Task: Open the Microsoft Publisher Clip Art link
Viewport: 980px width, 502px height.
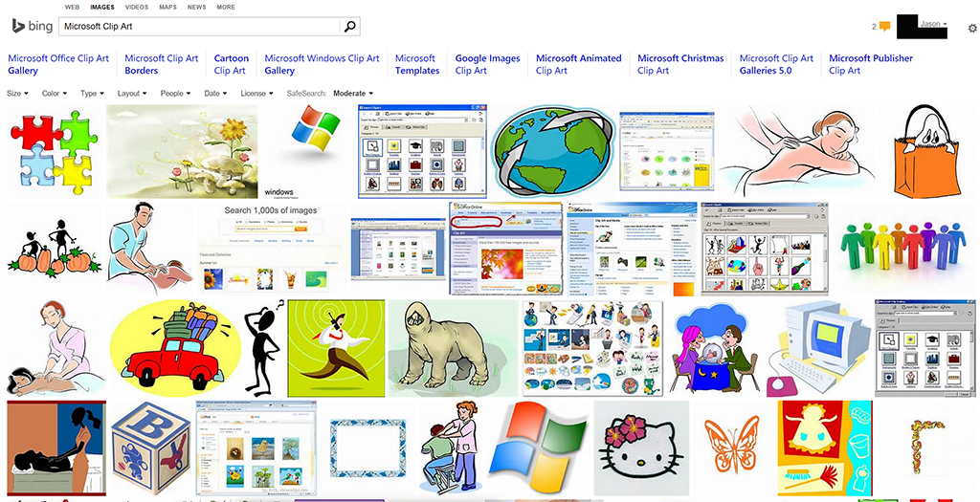Action: [871, 64]
